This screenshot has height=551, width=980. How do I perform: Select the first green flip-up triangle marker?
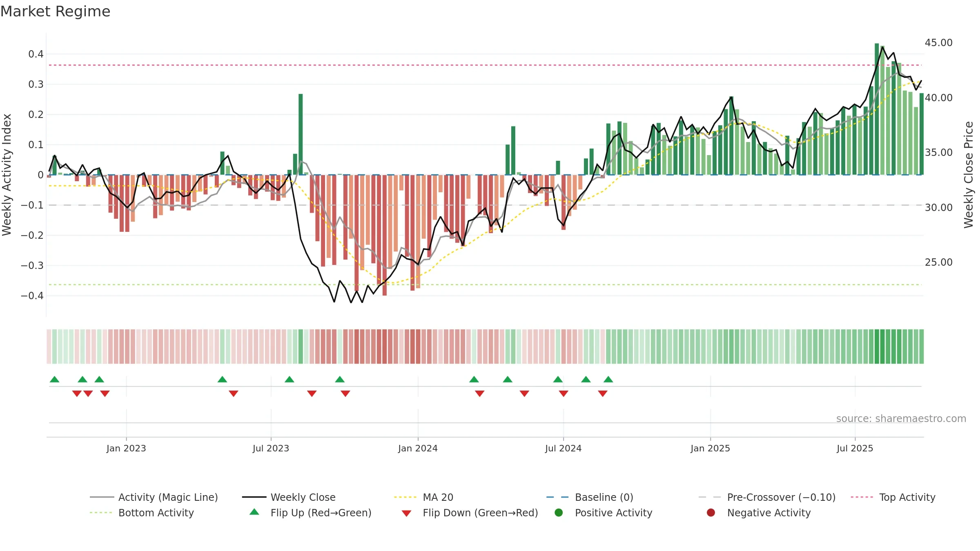55,379
